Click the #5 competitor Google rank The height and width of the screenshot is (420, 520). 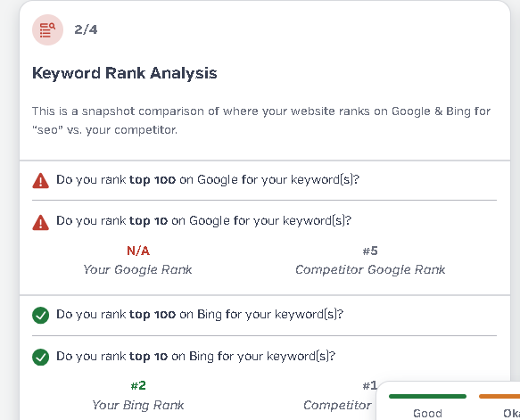(x=370, y=251)
